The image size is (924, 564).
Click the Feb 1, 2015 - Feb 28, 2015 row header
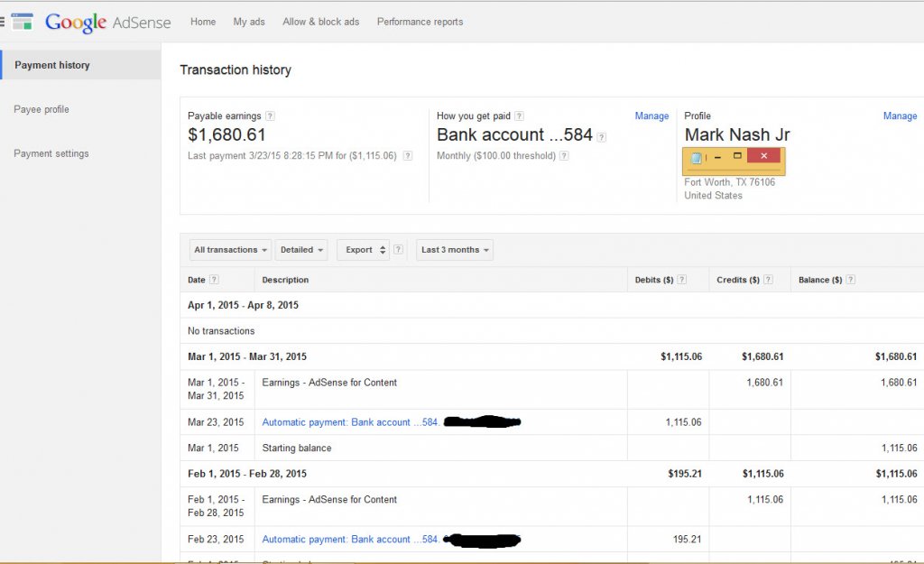551,474
